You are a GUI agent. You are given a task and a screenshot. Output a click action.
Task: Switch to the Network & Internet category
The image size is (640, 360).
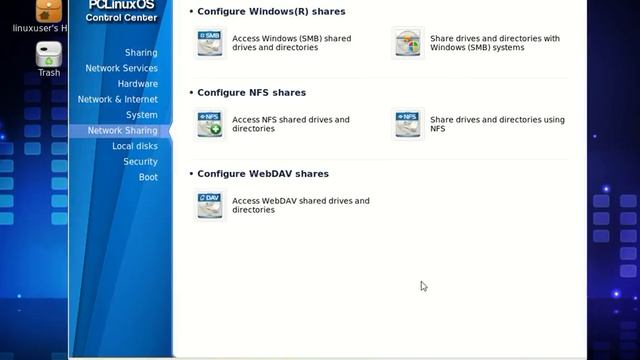click(x=118, y=99)
